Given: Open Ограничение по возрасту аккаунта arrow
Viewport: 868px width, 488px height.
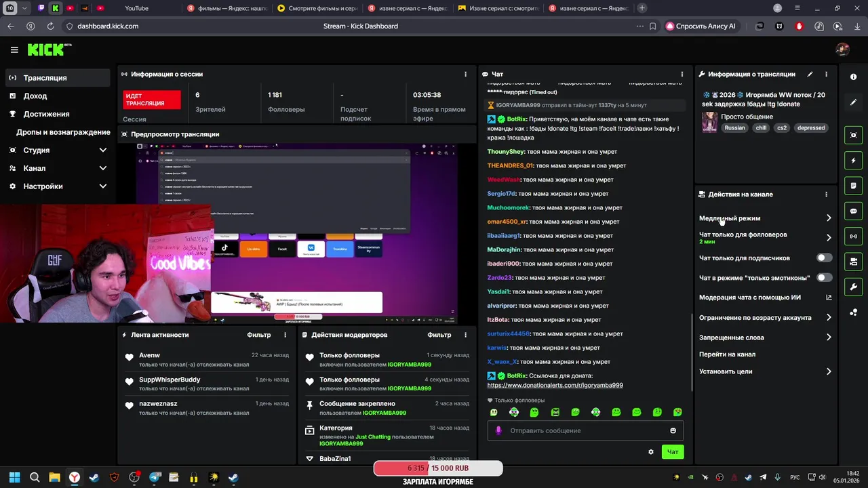Looking at the screenshot, I should [829, 317].
